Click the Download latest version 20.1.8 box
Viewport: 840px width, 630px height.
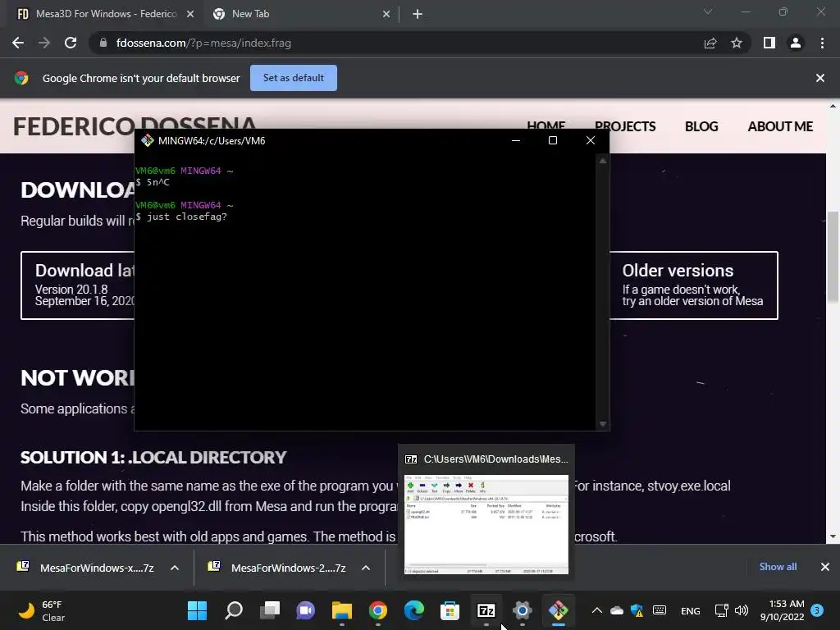78,285
